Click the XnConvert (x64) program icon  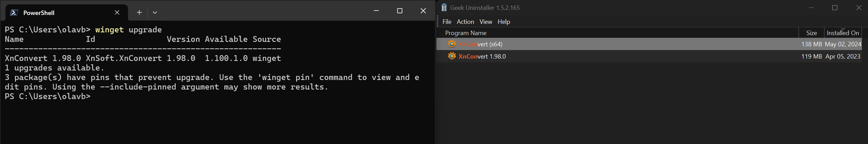click(x=452, y=44)
